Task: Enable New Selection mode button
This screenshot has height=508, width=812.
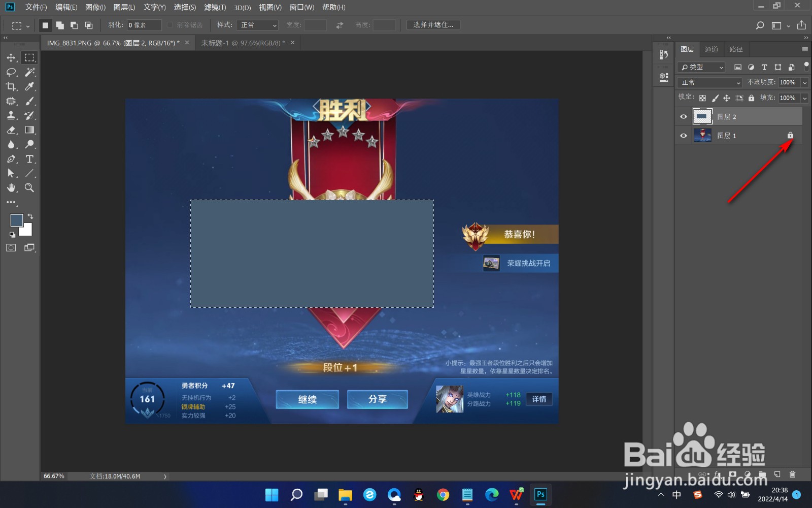Action: [45, 25]
